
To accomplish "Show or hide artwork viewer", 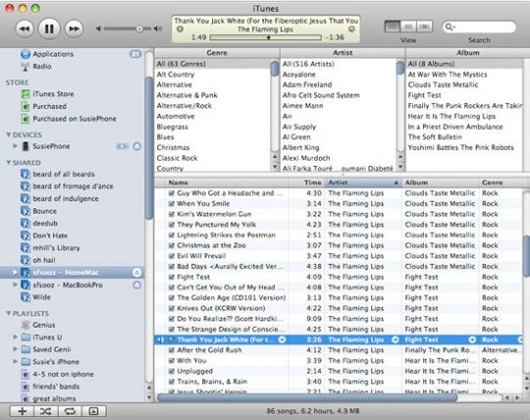I will click(93, 411).
